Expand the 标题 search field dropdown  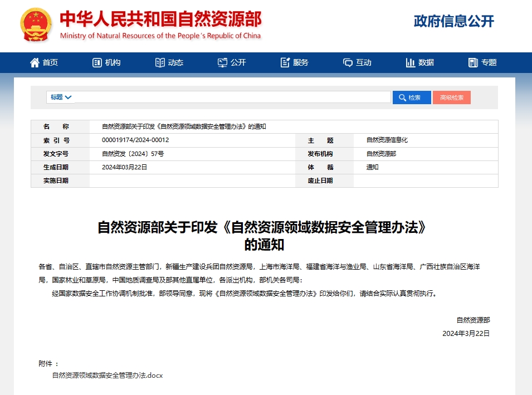61,97
